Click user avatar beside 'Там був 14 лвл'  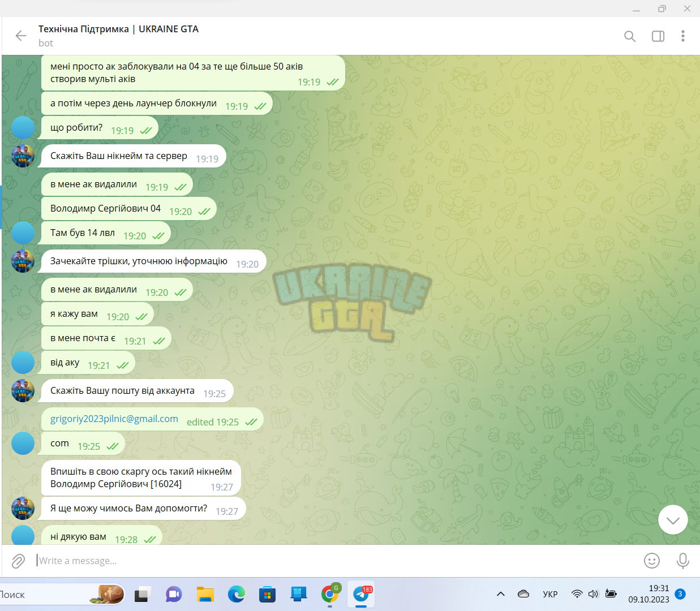point(23,233)
